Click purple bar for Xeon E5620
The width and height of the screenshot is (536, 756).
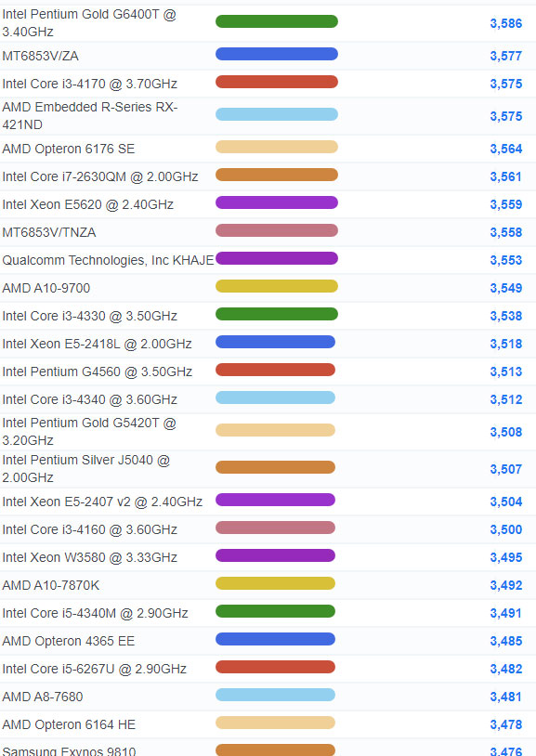(x=277, y=203)
